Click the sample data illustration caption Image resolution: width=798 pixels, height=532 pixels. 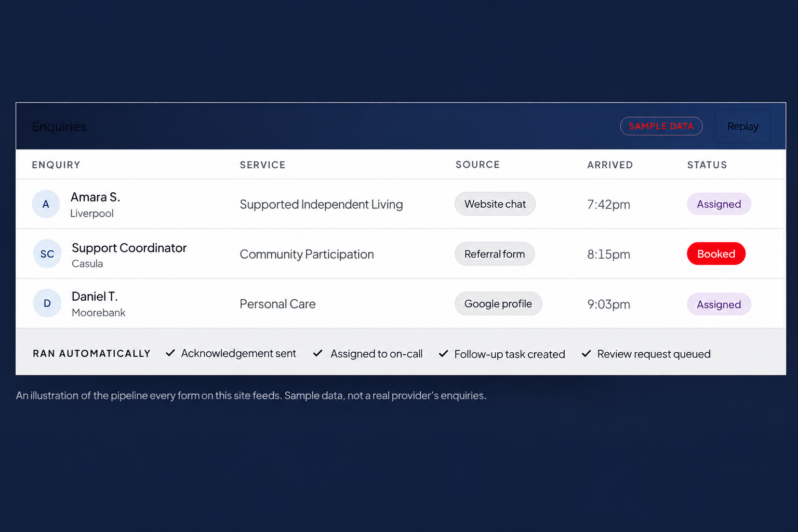pyautogui.click(x=251, y=395)
